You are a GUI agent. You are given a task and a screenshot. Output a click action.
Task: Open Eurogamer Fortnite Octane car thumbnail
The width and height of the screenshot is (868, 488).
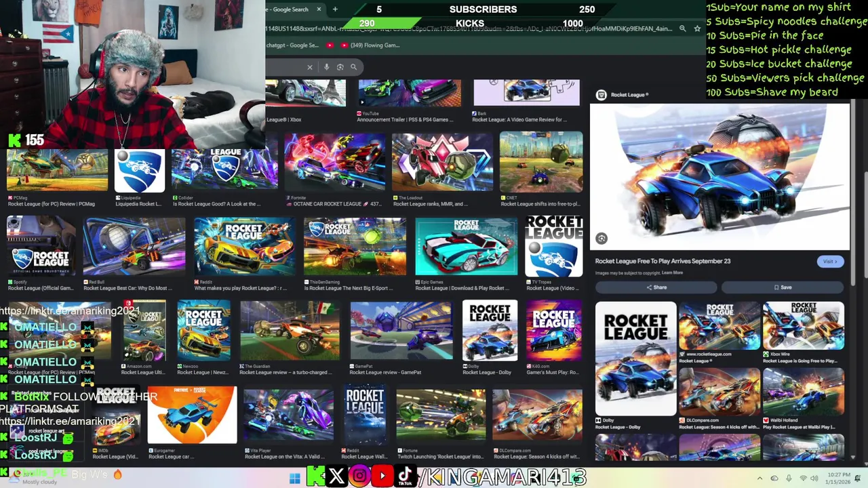192,415
